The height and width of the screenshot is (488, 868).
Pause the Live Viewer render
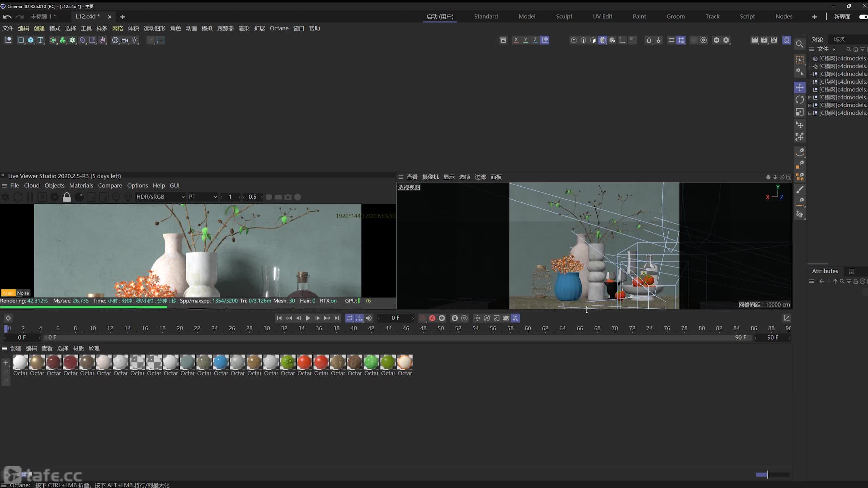tap(30, 197)
